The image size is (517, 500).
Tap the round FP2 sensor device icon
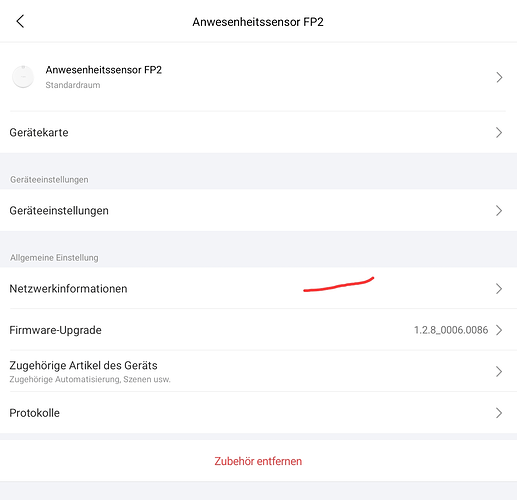[x=23, y=77]
